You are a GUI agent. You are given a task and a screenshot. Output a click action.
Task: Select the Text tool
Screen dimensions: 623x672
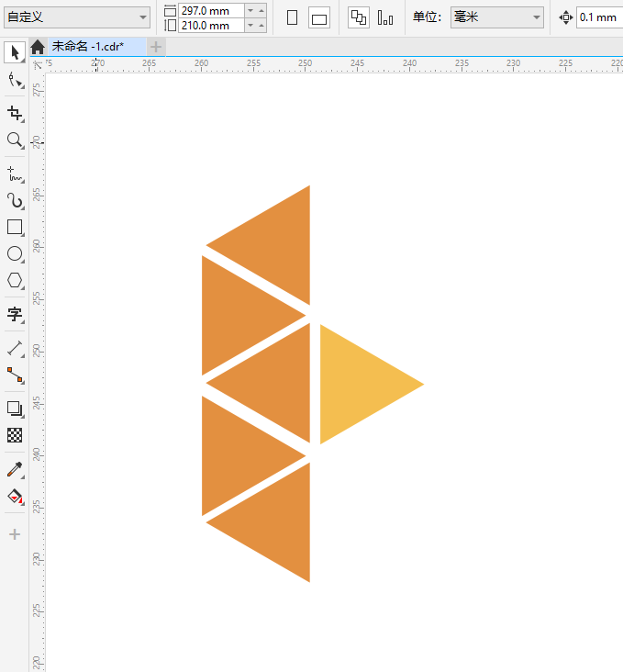[x=15, y=314]
